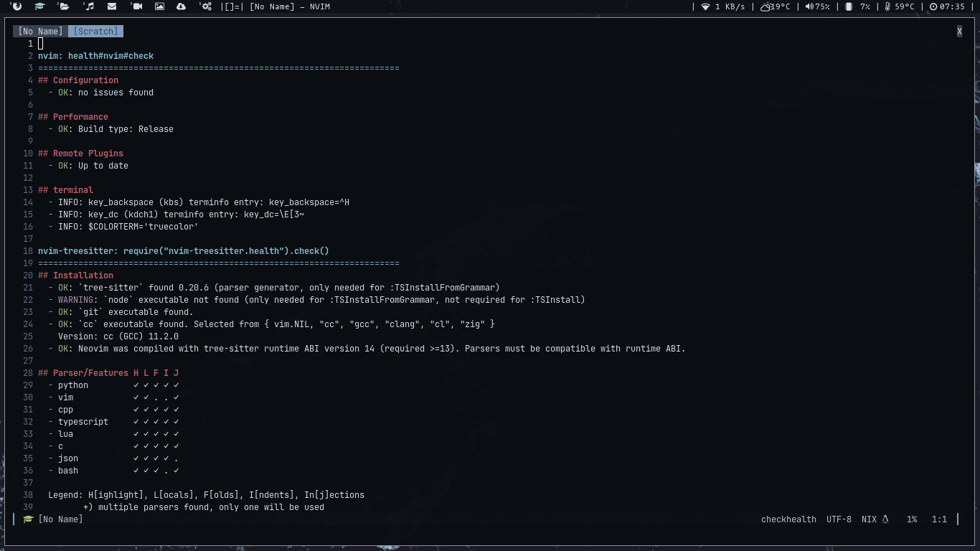This screenshot has width=980, height=551.
Task: Select the cloud download workspace
Action: click(181, 6)
